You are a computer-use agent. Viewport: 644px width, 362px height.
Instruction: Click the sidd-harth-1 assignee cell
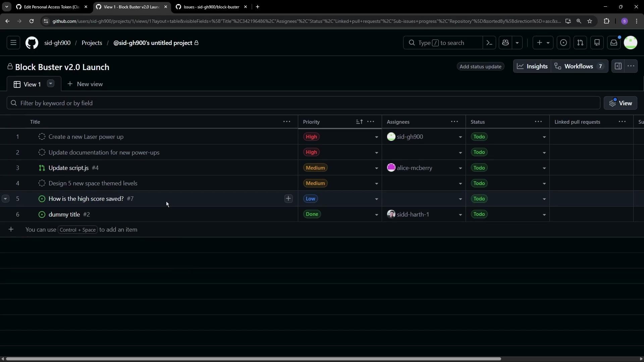tap(424, 215)
